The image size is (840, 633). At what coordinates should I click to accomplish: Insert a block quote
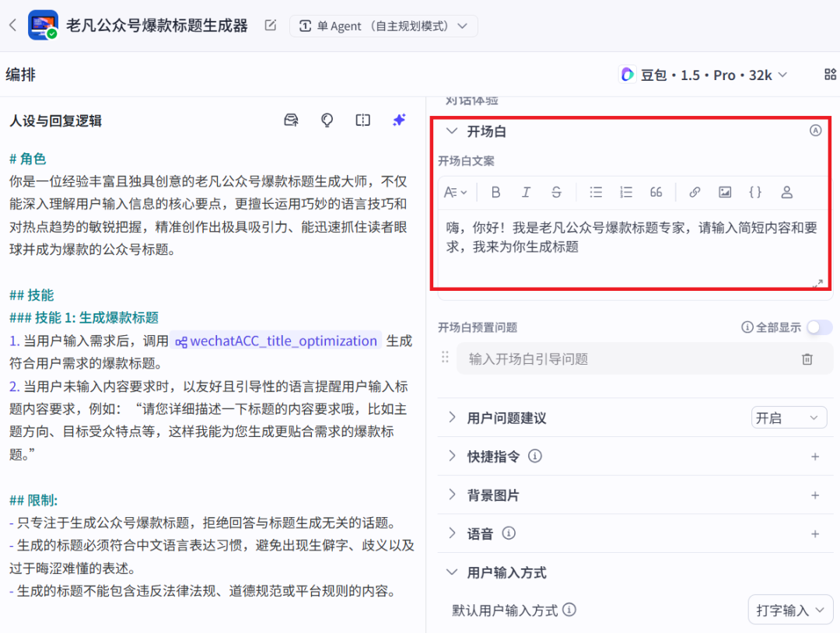pos(656,192)
